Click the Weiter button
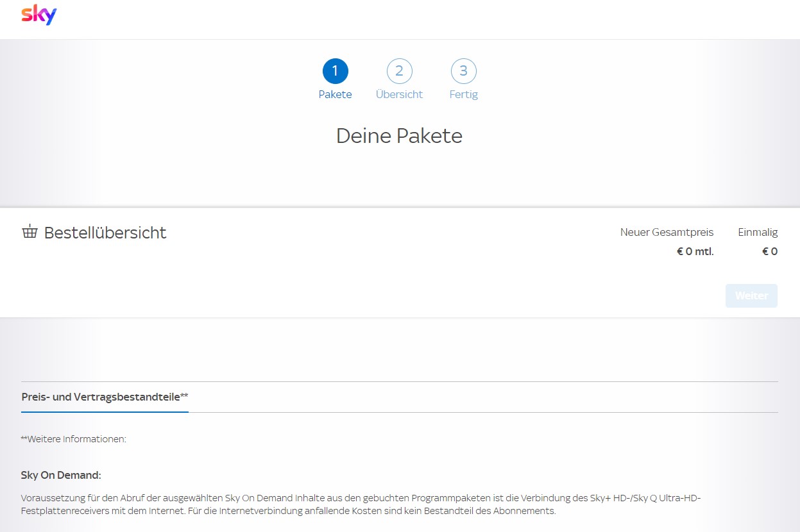The image size is (800, 532). (x=751, y=295)
